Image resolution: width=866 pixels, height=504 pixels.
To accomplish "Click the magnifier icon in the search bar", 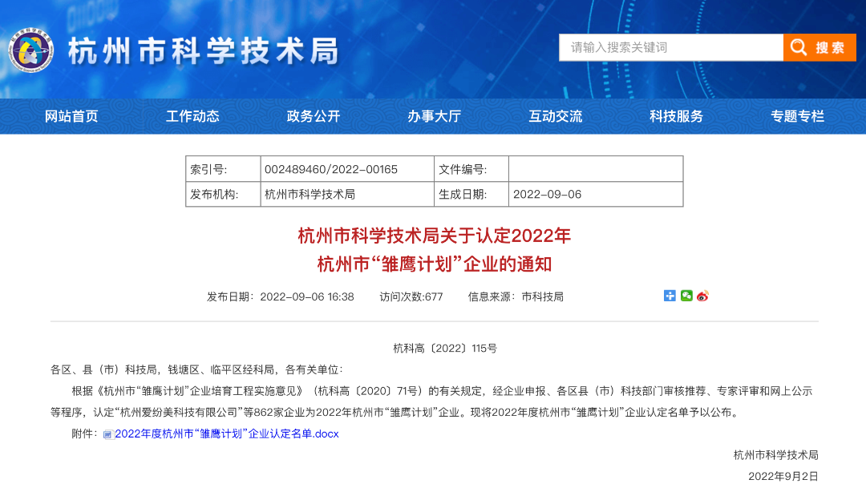I will 798,47.
